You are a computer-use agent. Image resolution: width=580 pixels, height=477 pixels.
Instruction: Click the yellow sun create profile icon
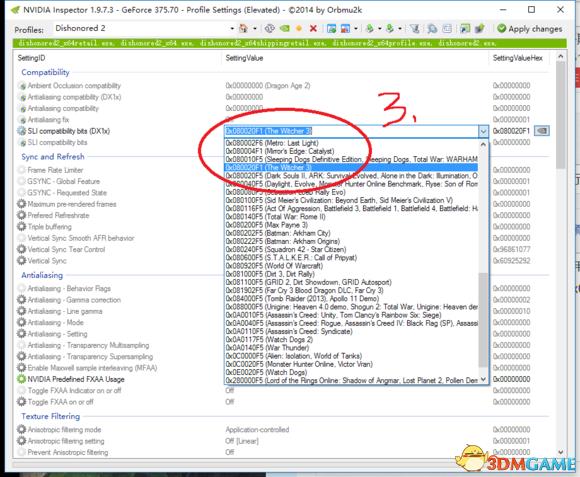coord(299,28)
